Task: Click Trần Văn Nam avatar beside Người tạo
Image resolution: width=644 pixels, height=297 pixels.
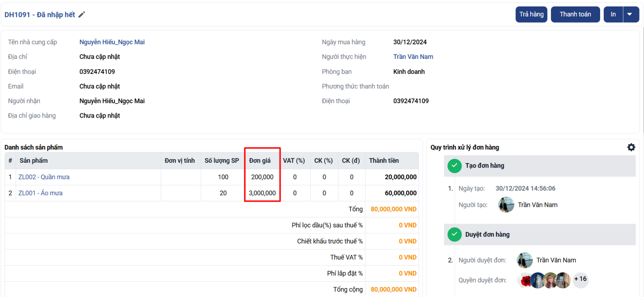Action: pos(506,205)
